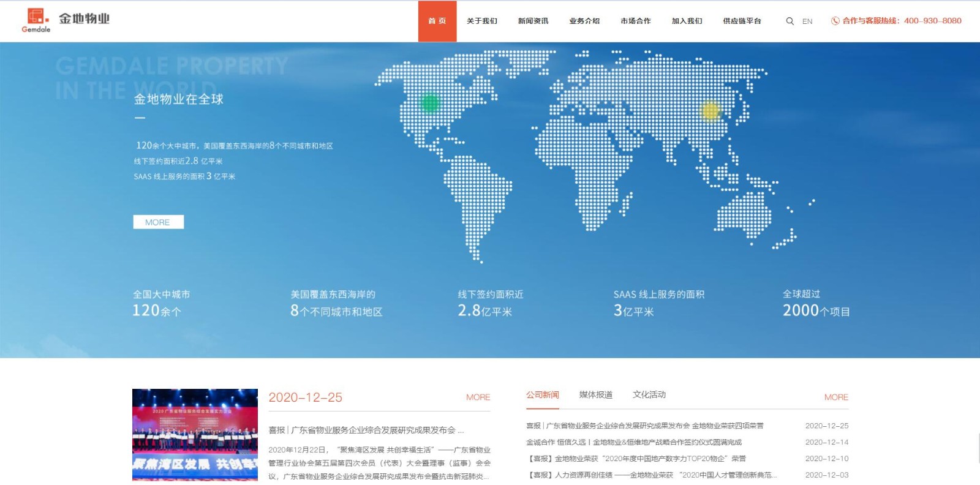Click the featured date 2020-12-25 heading
This screenshot has width=980, height=485.
point(305,397)
